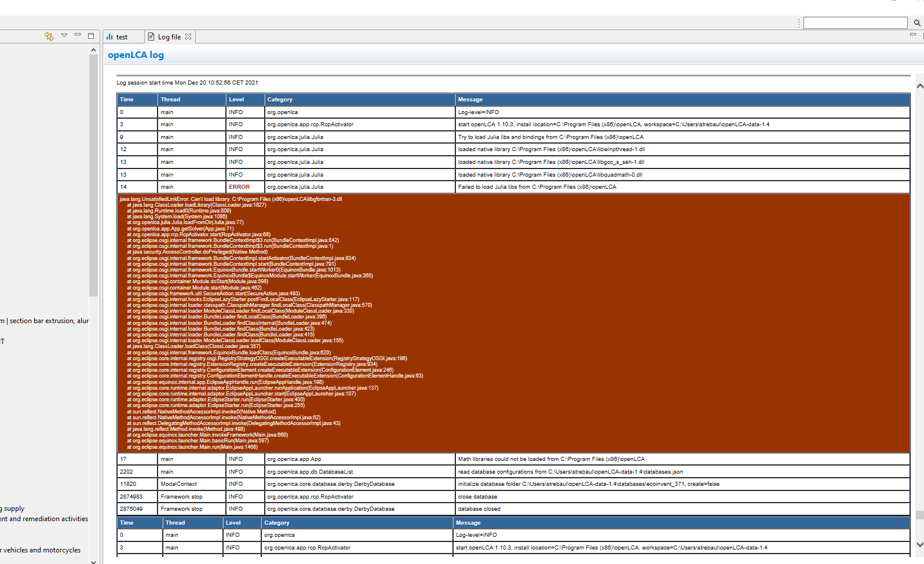The height and width of the screenshot is (564, 924).
Task: Select the Log file tab
Action: tap(169, 37)
